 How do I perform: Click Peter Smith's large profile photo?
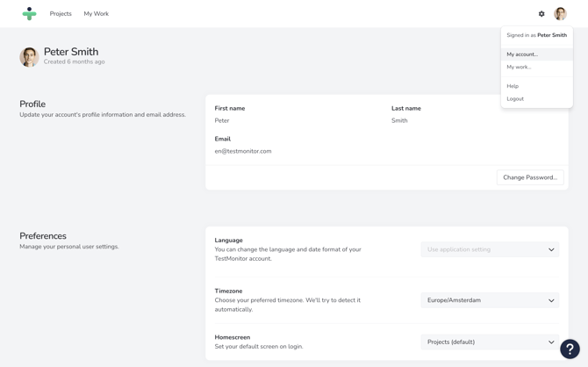click(x=29, y=57)
